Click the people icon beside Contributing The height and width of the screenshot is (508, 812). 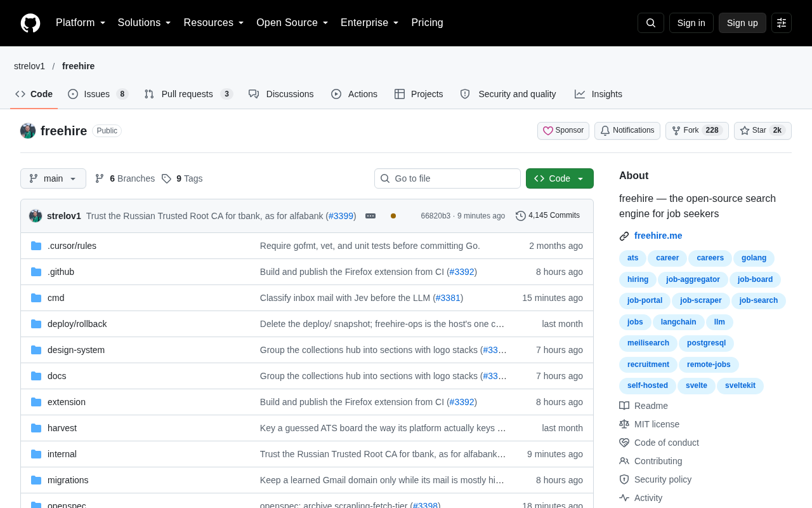pos(624,461)
